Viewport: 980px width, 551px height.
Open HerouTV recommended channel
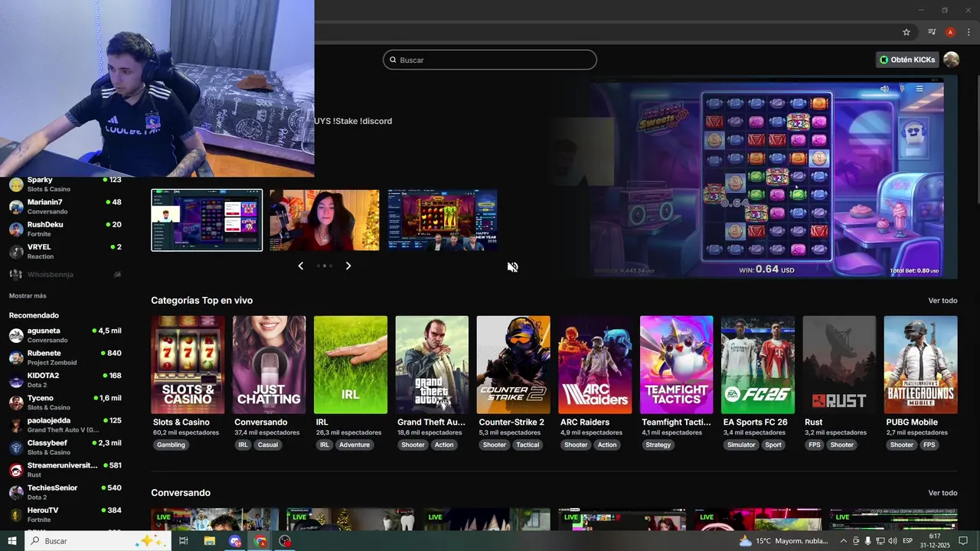tap(65, 514)
